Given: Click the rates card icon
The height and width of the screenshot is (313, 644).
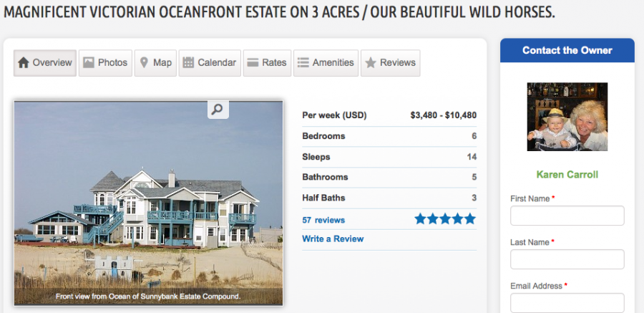Looking at the screenshot, I should pos(253,63).
